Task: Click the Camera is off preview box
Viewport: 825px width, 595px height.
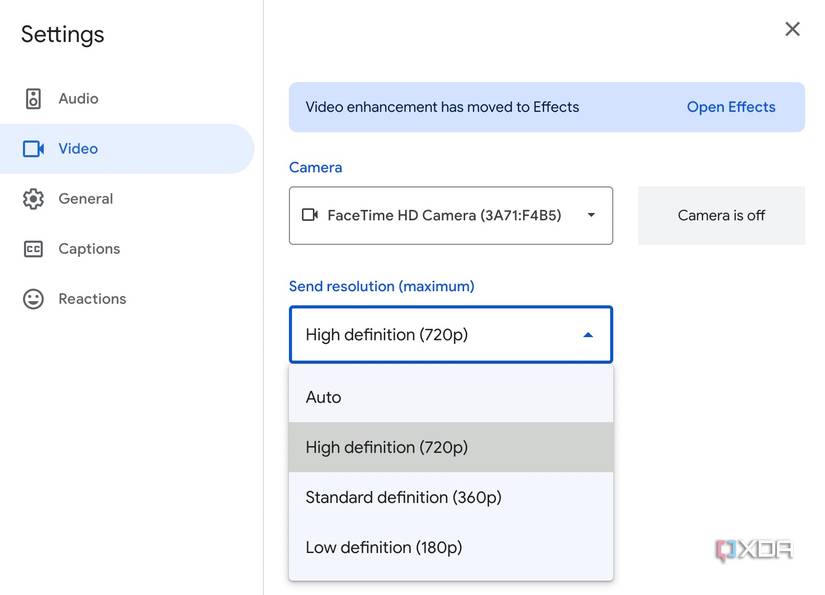Action: [721, 215]
